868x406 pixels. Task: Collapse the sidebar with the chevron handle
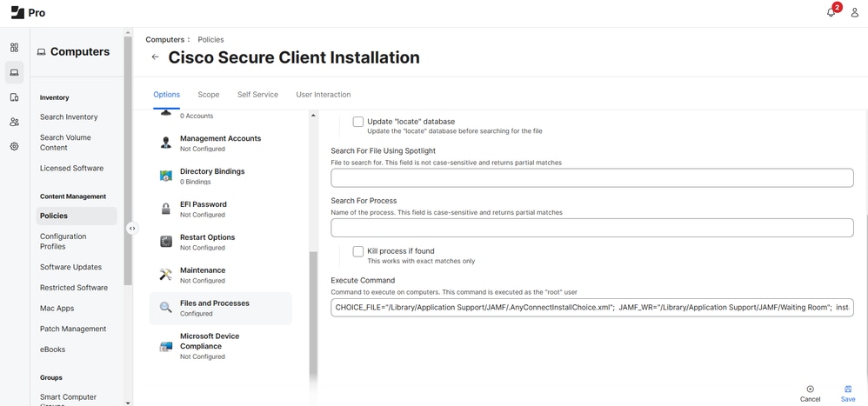point(131,229)
